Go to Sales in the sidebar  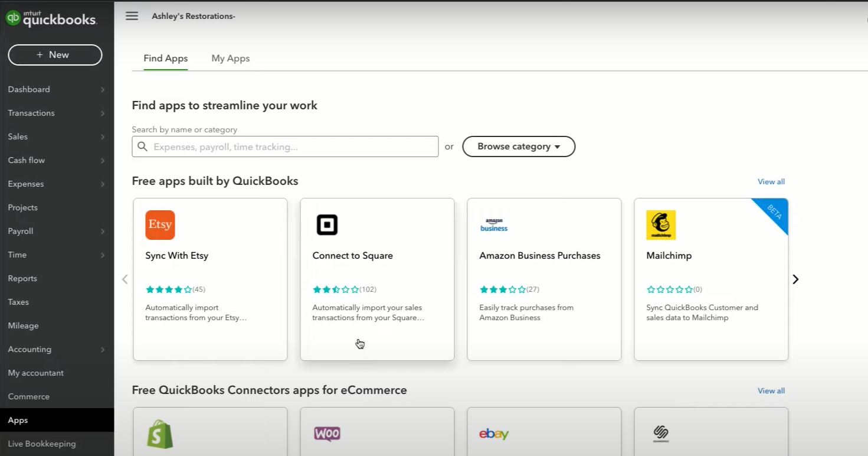click(x=18, y=136)
